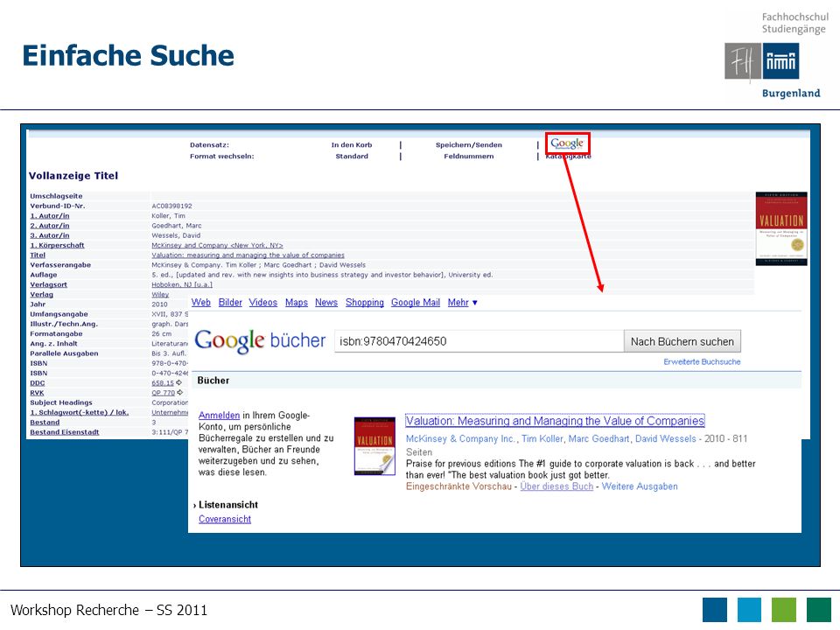
Task: Click the 1. Autor/in field label
Action: 50,216
